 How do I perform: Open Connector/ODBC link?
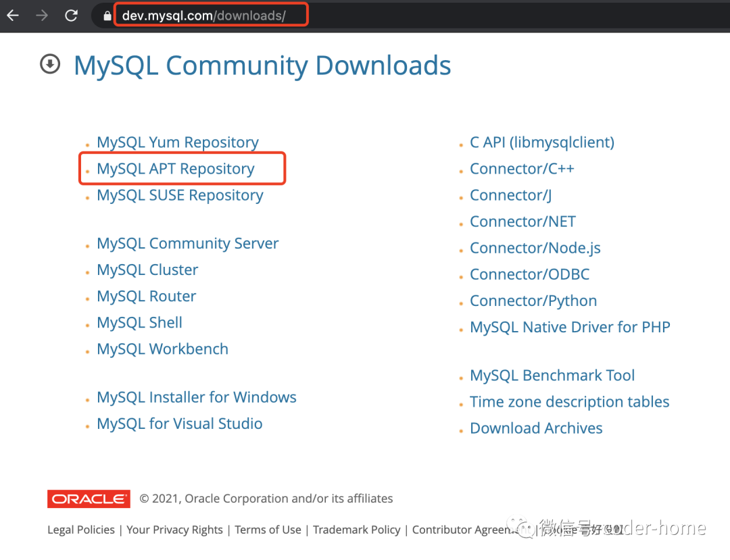click(x=529, y=274)
